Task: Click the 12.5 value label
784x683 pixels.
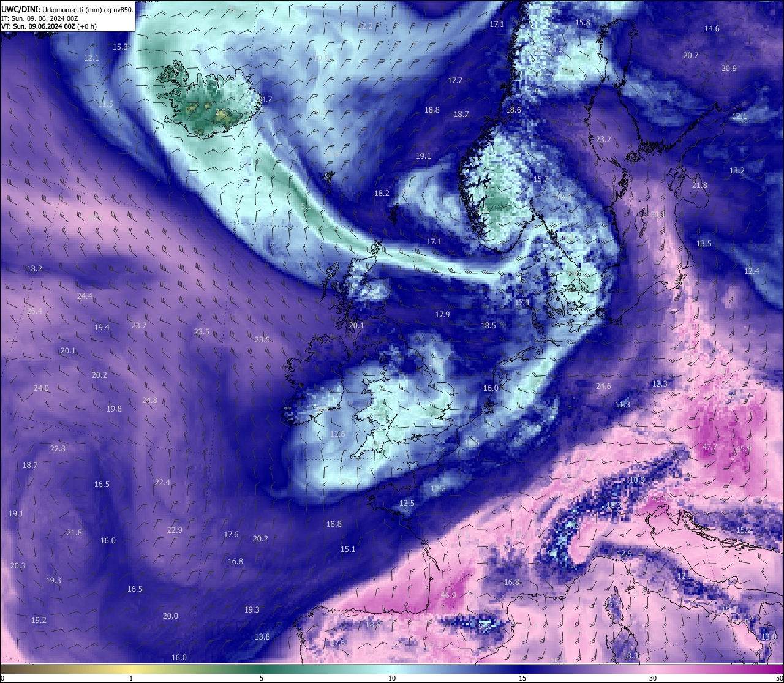Action: (407, 503)
